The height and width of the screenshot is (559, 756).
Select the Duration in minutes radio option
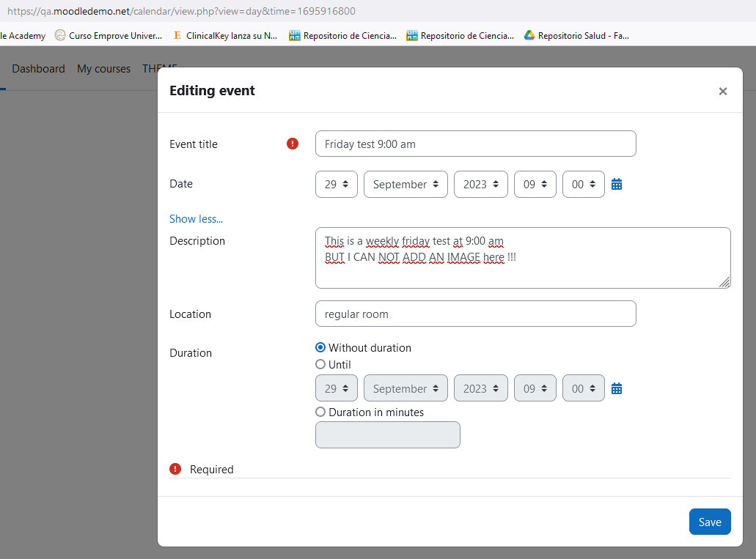320,412
